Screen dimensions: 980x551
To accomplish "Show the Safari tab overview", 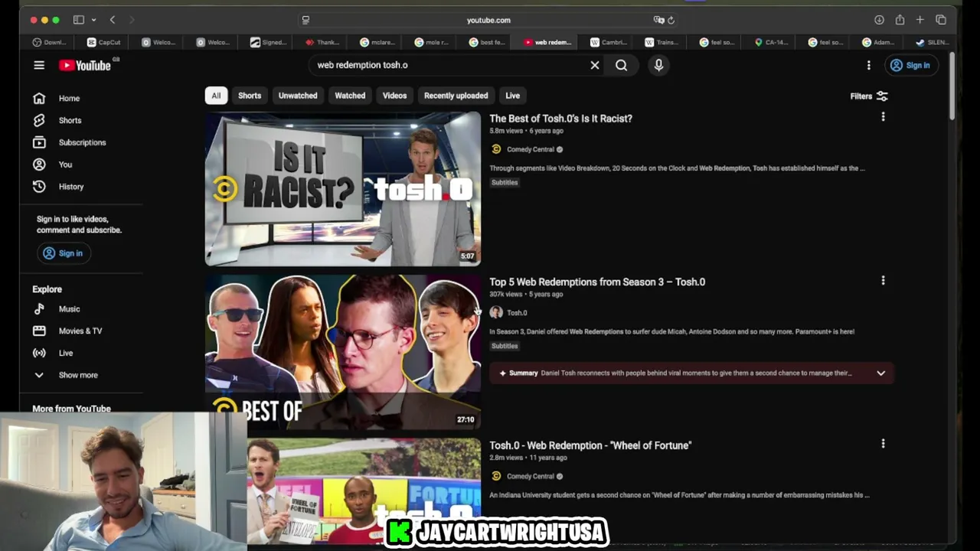I will tap(941, 20).
